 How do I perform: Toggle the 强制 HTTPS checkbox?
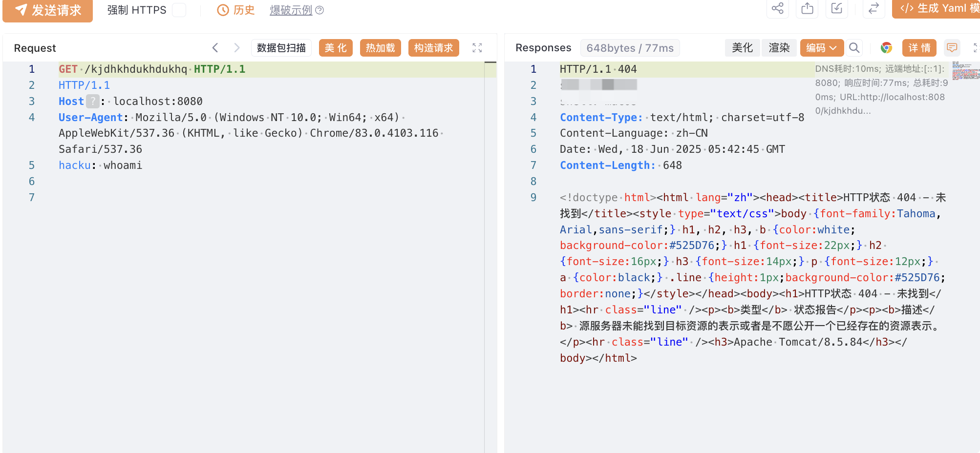point(179,10)
